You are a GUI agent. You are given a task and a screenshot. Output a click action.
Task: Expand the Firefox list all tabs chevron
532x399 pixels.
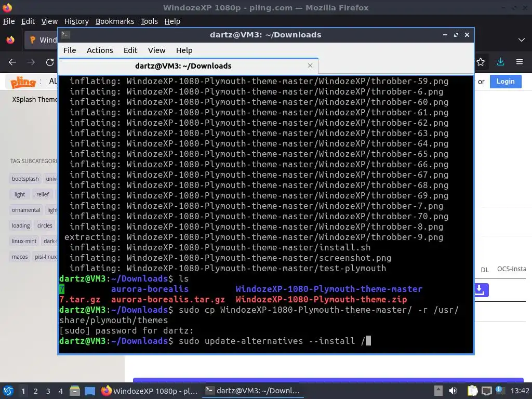(522, 40)
